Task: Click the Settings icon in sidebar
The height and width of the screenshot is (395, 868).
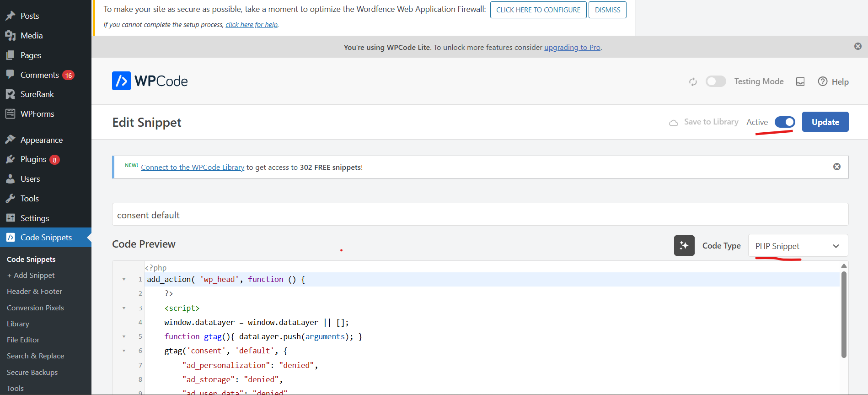Action: [11, 218]
